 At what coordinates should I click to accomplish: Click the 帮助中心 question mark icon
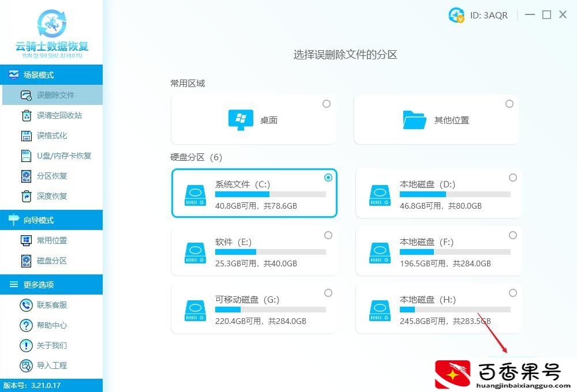coord(26,325)
